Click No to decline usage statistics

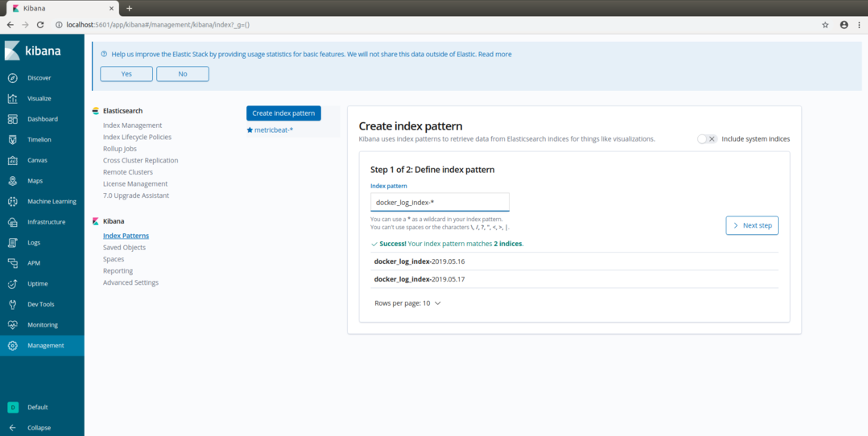point(183,74)
